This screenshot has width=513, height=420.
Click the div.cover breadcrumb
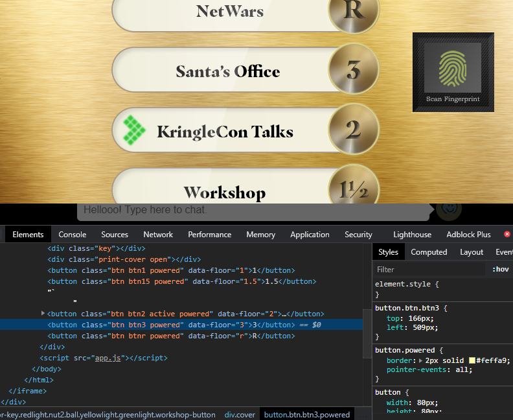coord(240,414)
